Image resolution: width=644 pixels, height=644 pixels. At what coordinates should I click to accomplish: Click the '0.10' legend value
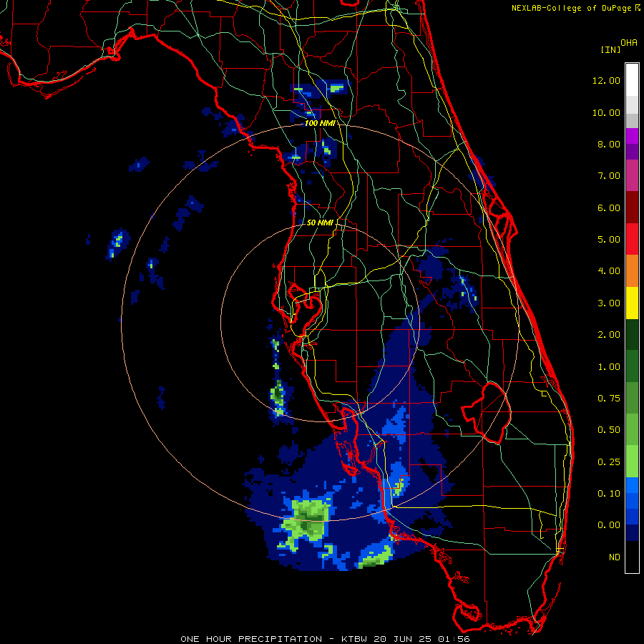(609, 494)
